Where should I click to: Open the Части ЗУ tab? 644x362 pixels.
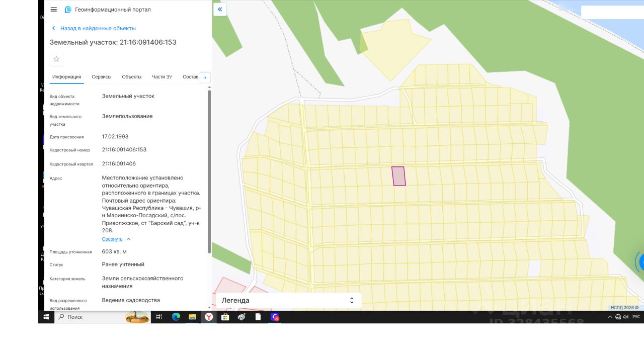[162, 77]
